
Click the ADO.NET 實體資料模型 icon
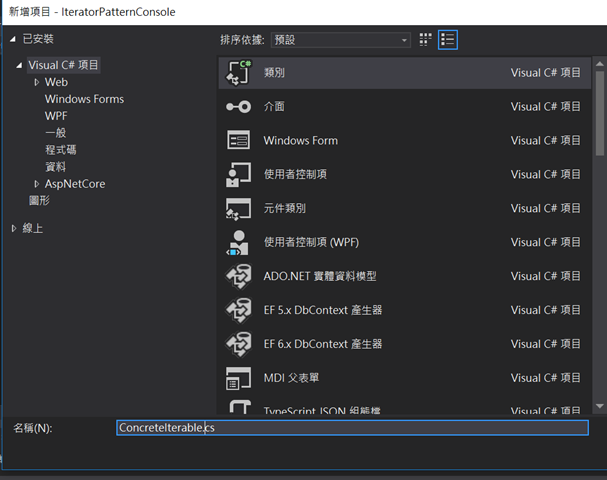[238, 276]
